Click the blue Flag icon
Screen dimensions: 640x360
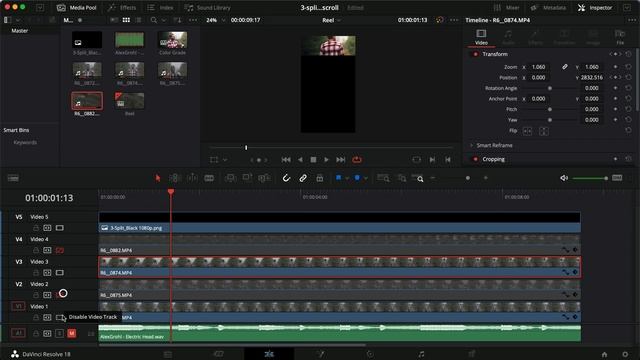tap(338, 178)
